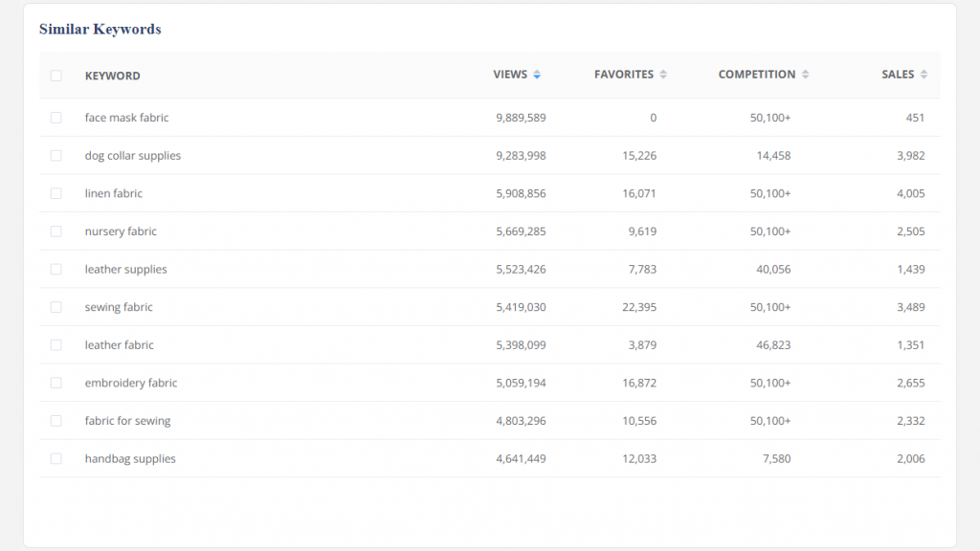The image size is (980, 551).
Task: Tick the linen fabric row checkbox
Action: point(56,193)
